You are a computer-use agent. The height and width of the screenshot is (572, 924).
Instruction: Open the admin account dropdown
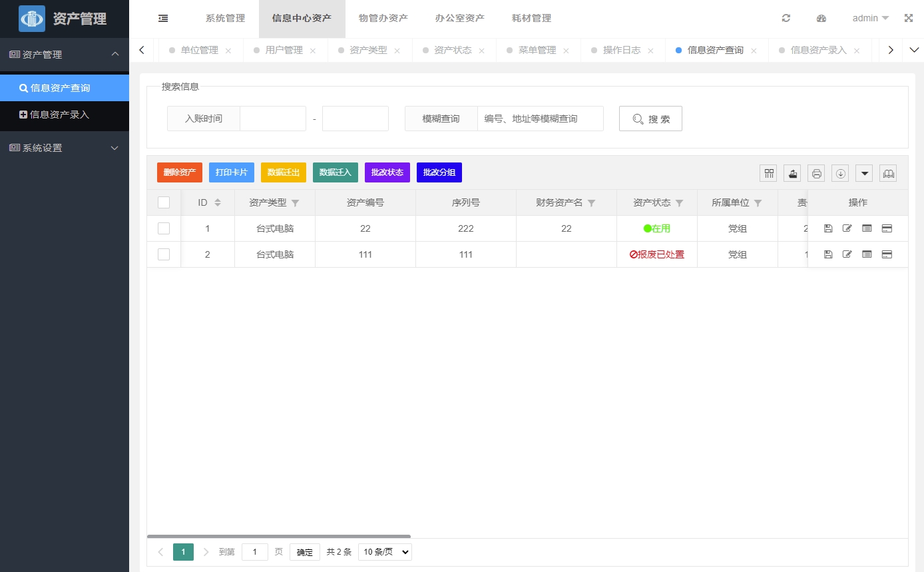point(869,18)
